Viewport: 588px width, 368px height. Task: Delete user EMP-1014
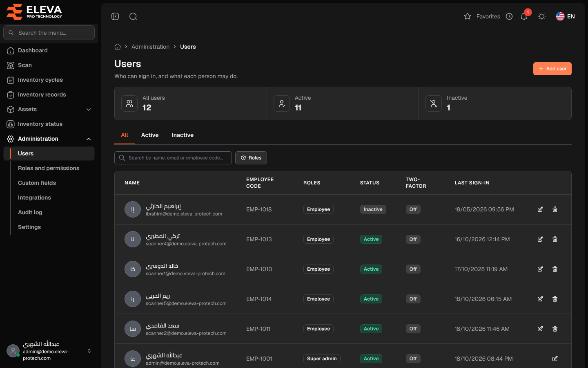click(x=555, y=299)
